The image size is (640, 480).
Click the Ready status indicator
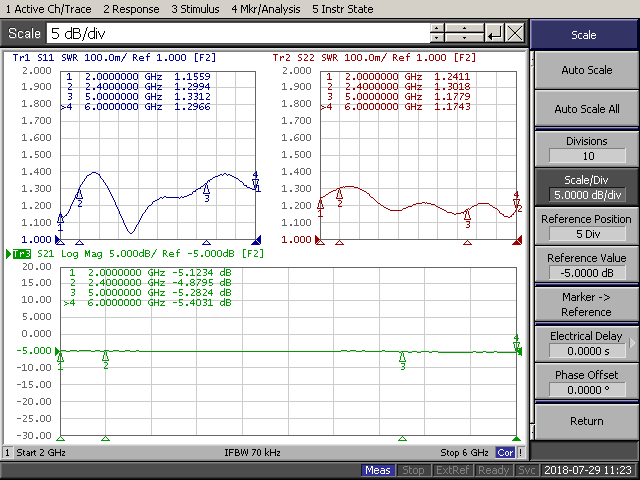pos(493,471)
